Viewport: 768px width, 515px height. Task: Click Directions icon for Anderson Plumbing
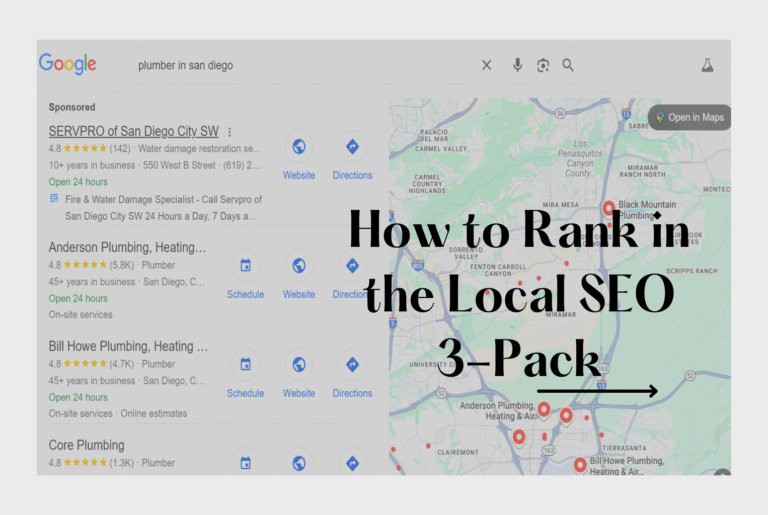click(x=352, y=266)
